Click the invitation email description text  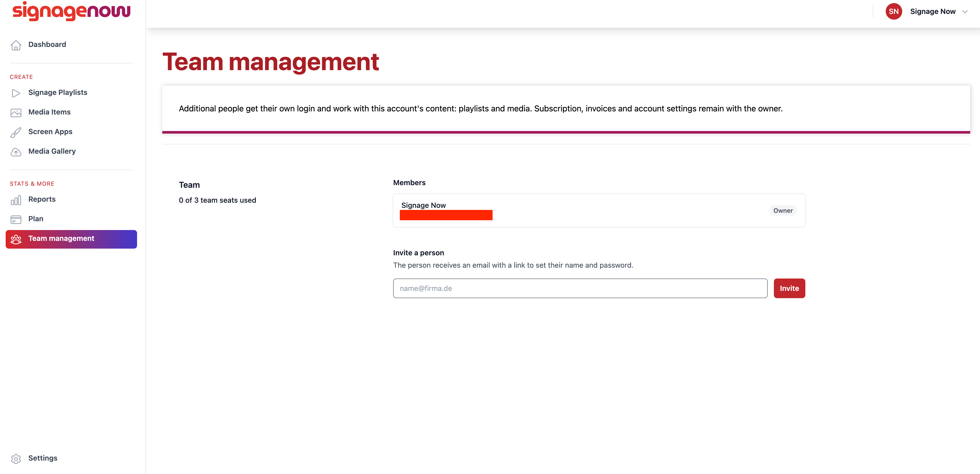click(x=513, y=265)
